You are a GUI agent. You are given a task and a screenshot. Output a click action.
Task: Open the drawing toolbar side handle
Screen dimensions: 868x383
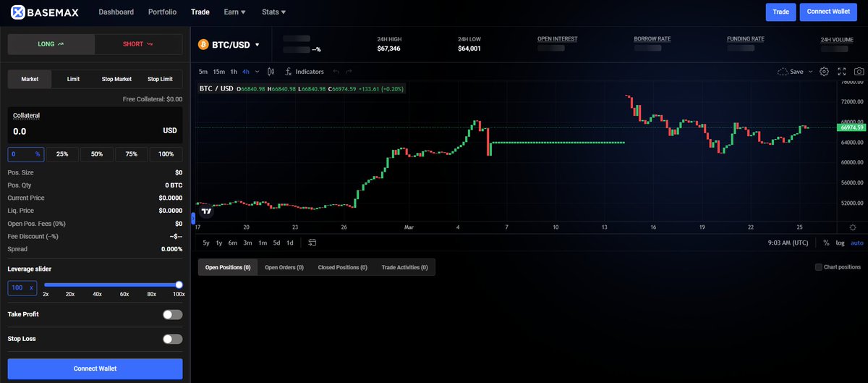pos(193,218)
